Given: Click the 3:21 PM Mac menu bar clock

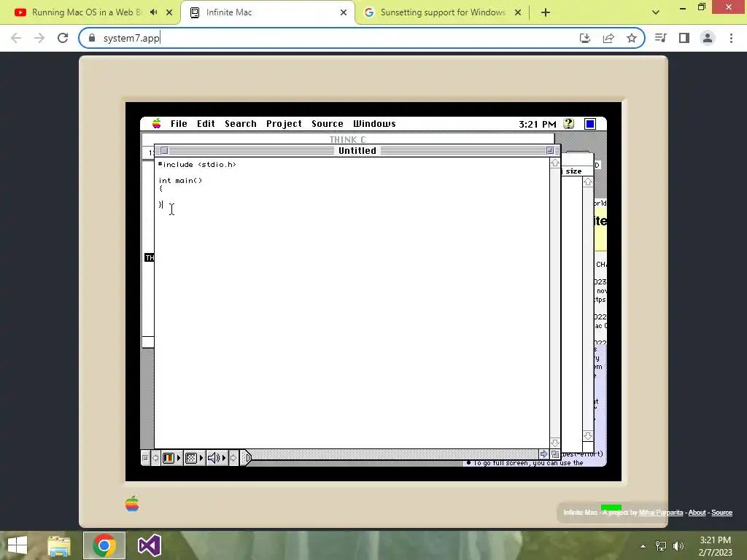Looking at the screenshot, I should [x=538, y=124].
